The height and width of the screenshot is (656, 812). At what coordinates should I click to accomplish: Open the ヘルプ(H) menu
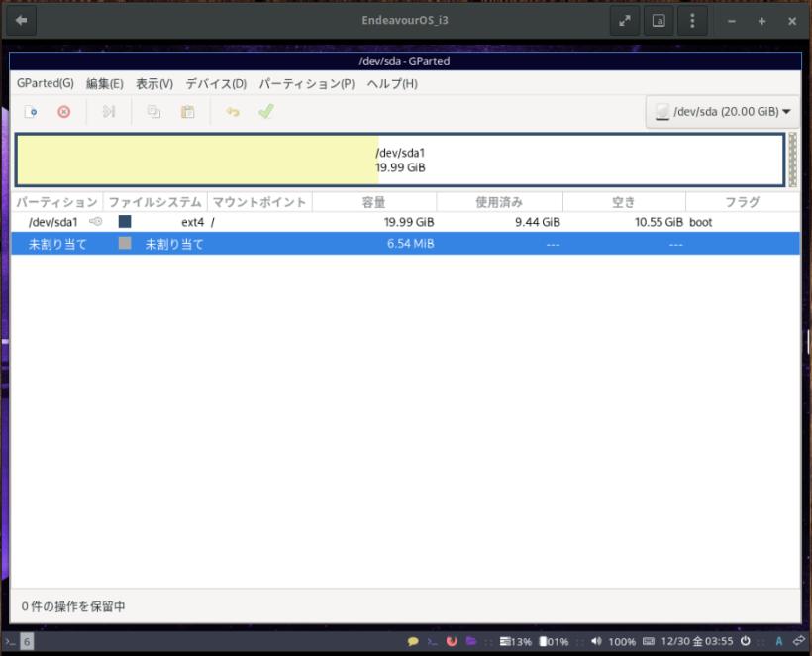click(392, 83)
